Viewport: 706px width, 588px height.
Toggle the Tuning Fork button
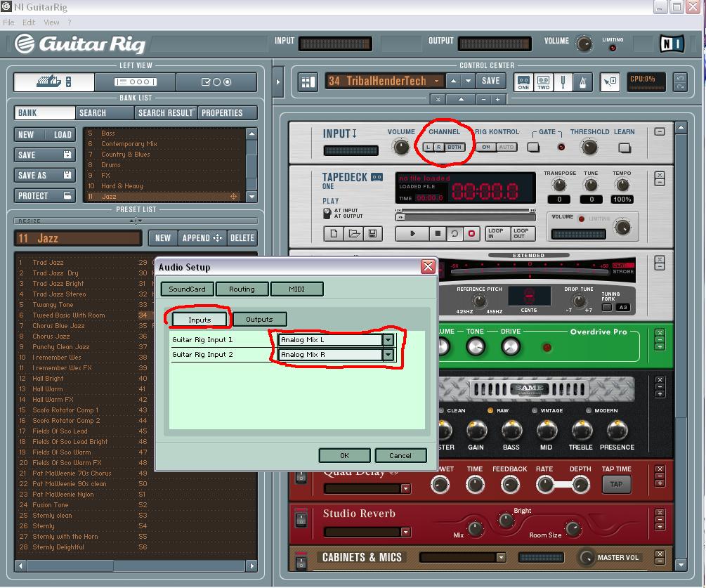[x=607, y=308]
